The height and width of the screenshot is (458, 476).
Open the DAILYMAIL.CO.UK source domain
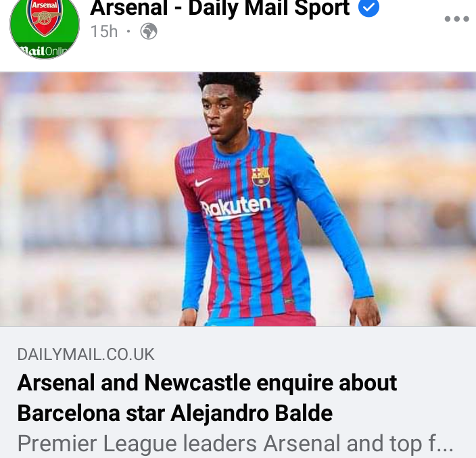coord(86,354)
